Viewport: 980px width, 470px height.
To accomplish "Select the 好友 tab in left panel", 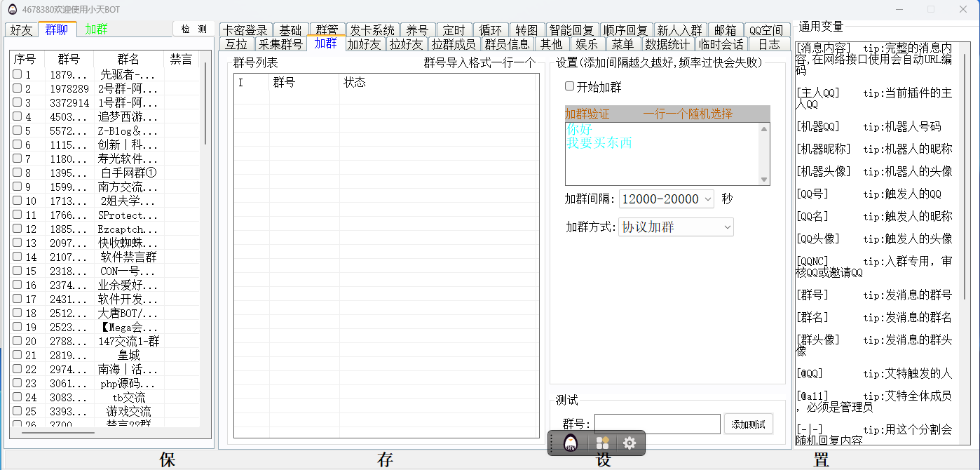I will tap(21, 29).
